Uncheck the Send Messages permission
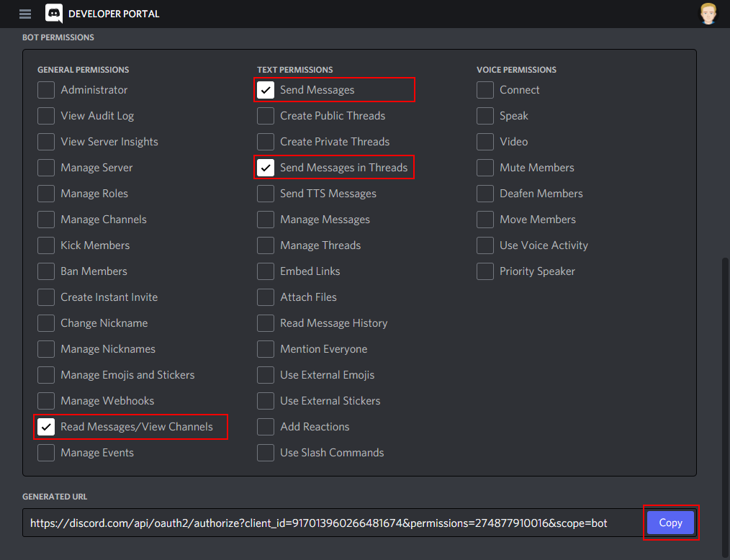 tap(266, 90)
